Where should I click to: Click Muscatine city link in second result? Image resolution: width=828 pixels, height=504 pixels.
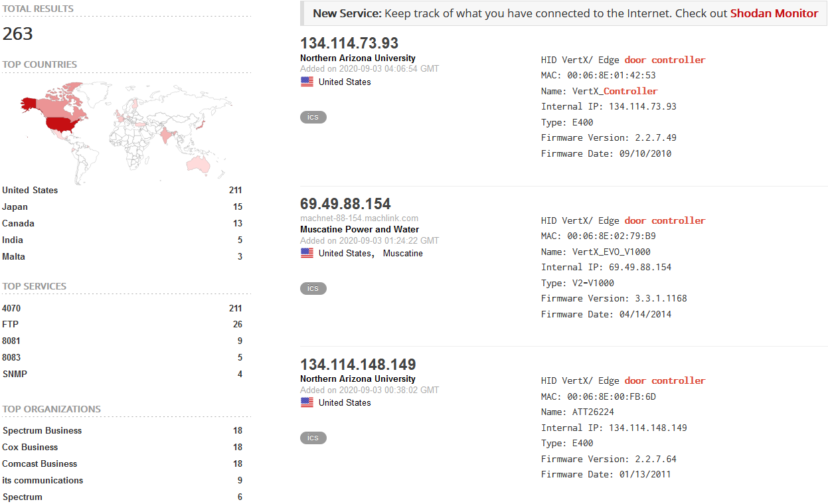pyautogui.click(x=403, y=253)
